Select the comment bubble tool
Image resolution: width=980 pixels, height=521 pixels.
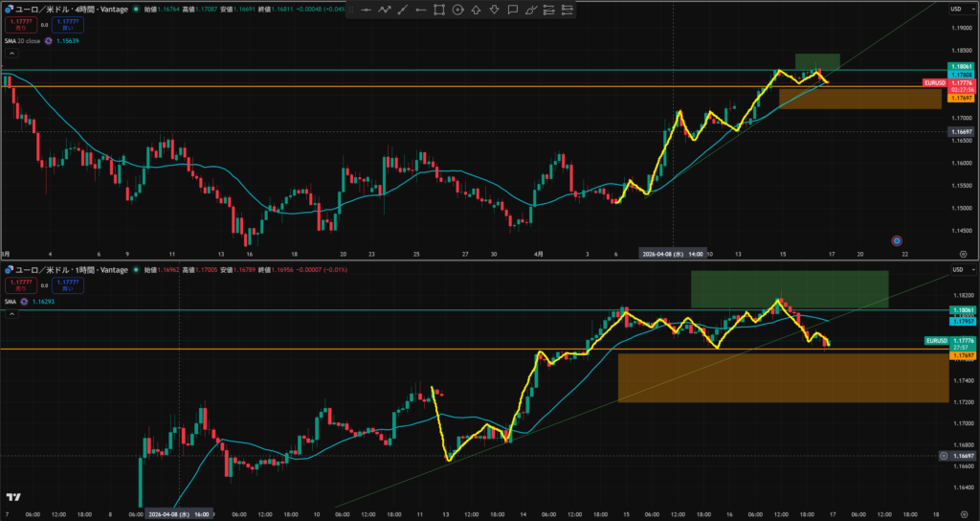513,10
